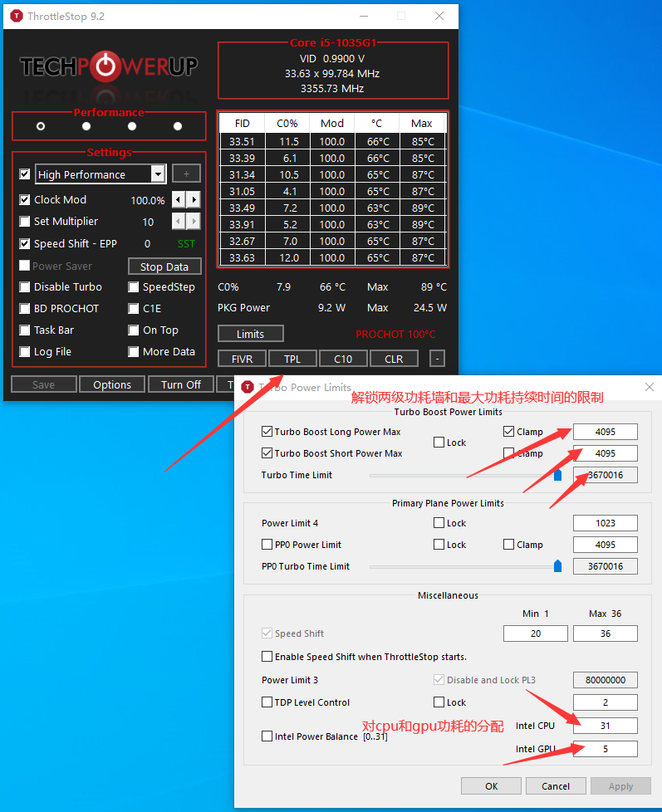
Task: Enable the TDP Level Control checkbox
Action: point(267,702)
